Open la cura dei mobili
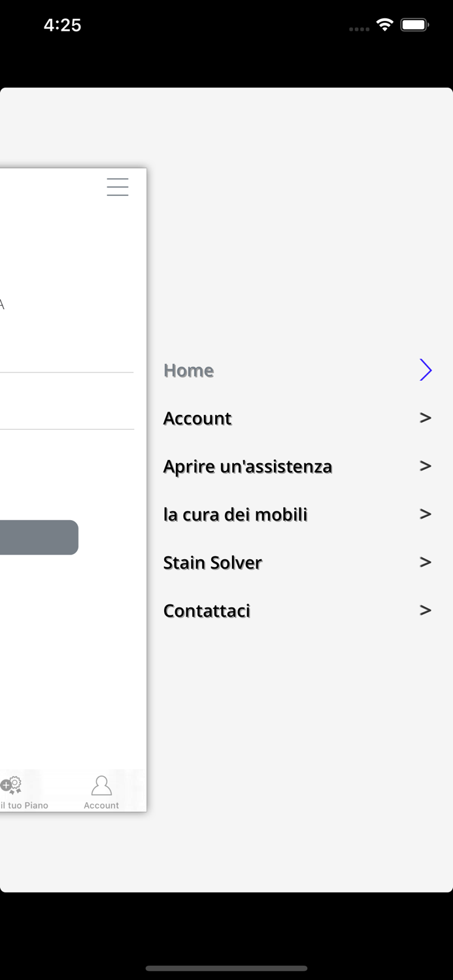 click(x=235, y=515)
